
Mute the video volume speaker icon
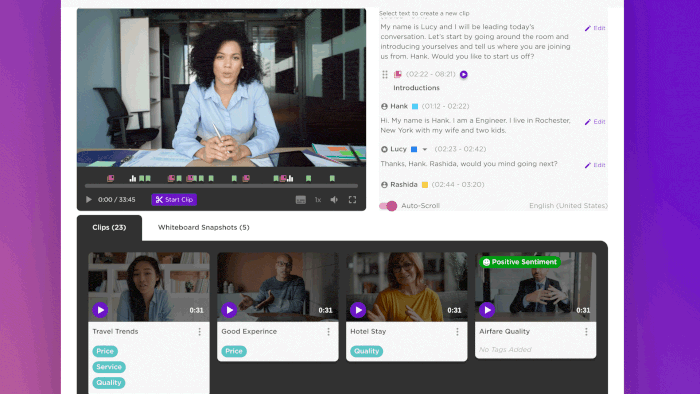pyautogui.click(x=334, y=200)
